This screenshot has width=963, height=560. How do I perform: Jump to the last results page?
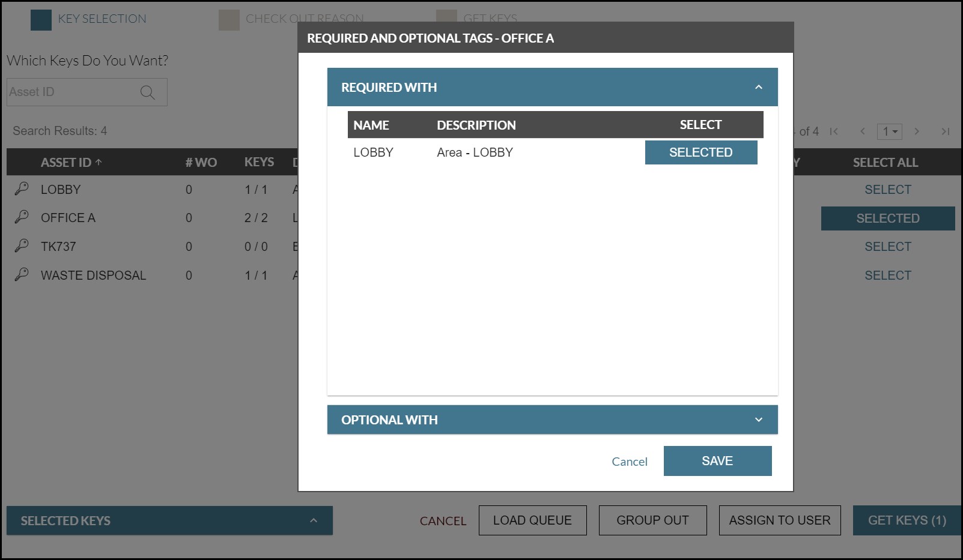(945, 131)
